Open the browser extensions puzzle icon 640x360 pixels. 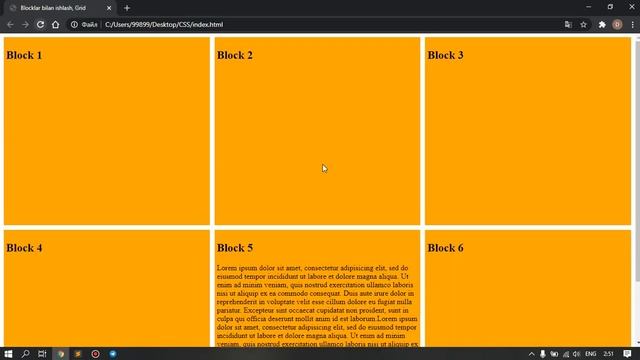[602, 24]
